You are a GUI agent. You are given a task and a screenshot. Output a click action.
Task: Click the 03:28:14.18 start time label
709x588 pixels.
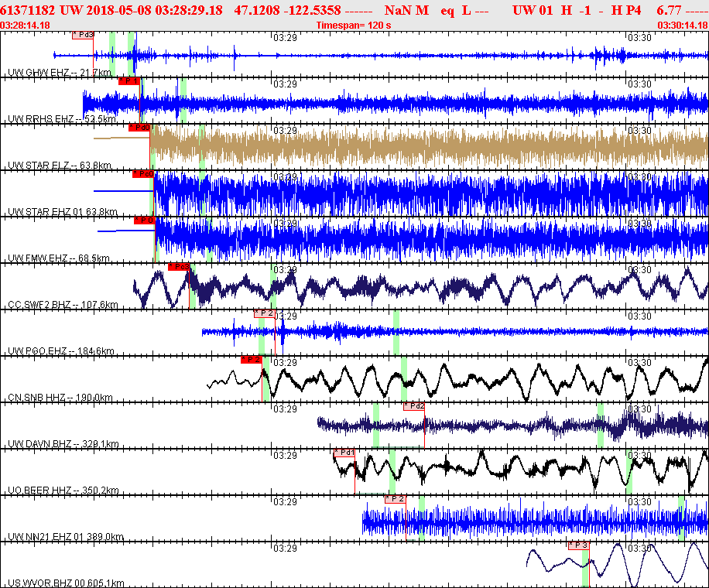point(26,25)
